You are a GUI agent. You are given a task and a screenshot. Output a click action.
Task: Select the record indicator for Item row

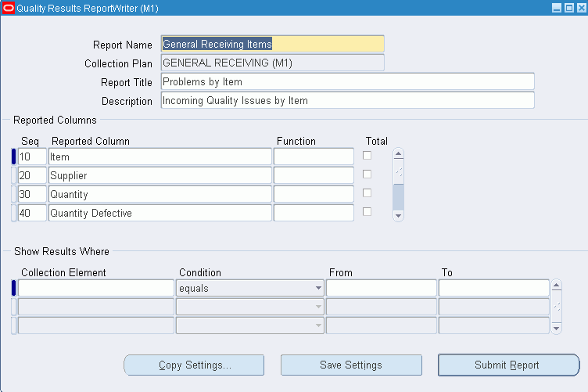click(14, 156)
